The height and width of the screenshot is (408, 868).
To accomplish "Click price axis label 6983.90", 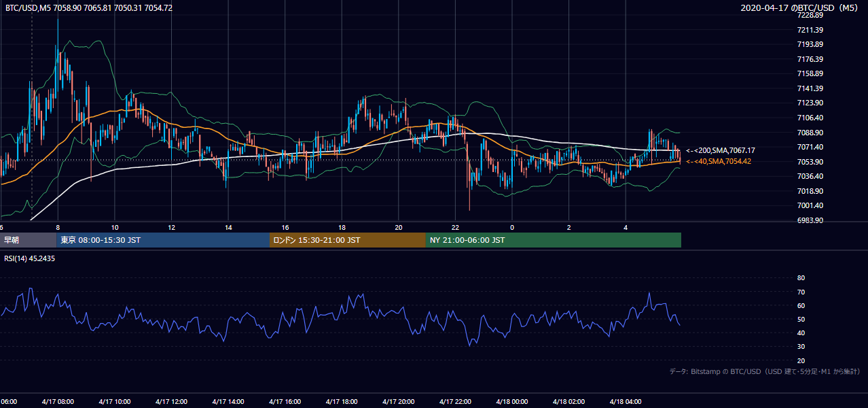I will (x=810, y=220).
